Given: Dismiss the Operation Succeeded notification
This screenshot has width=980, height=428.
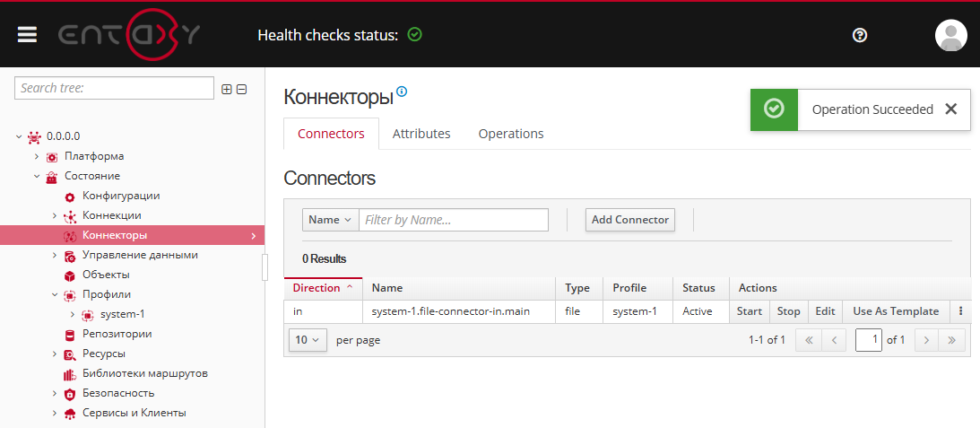Looking at the screenshot, I should pyautogui.click(x=951, y=109).
